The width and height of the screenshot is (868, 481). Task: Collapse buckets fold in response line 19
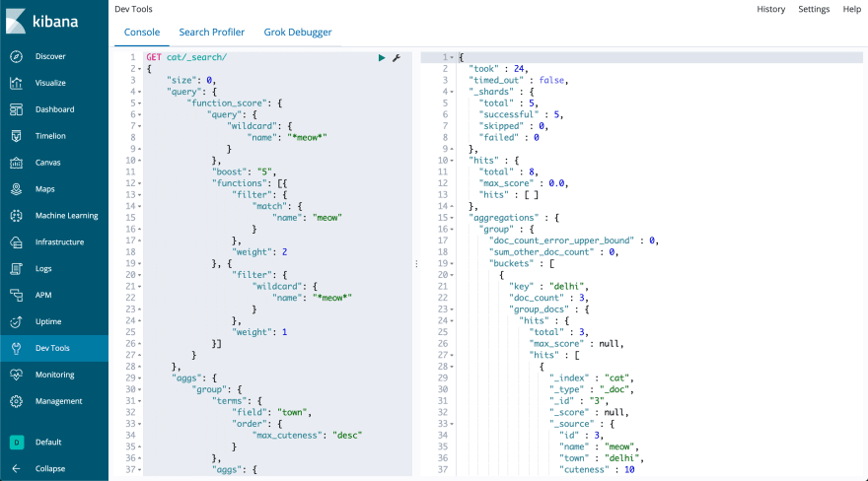452,264
